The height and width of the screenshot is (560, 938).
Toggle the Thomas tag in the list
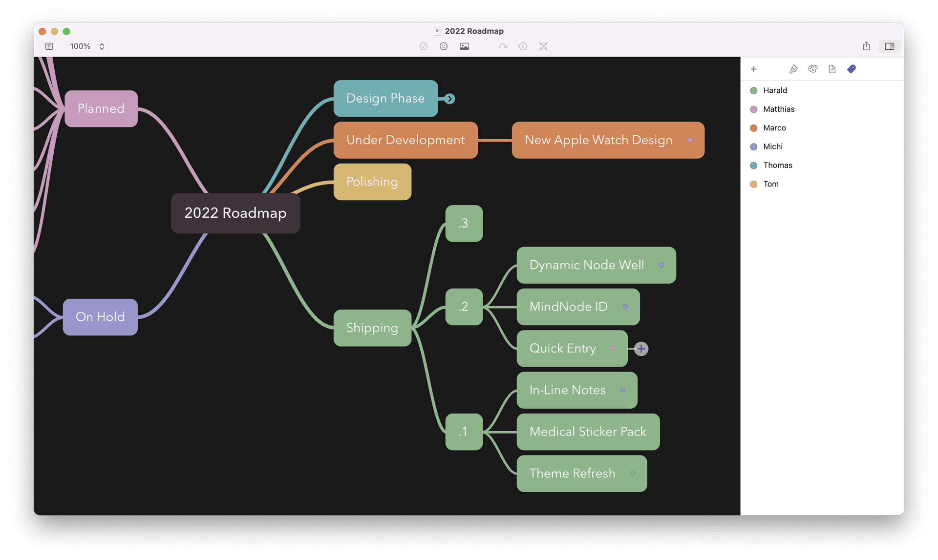(x=778, y=165)
